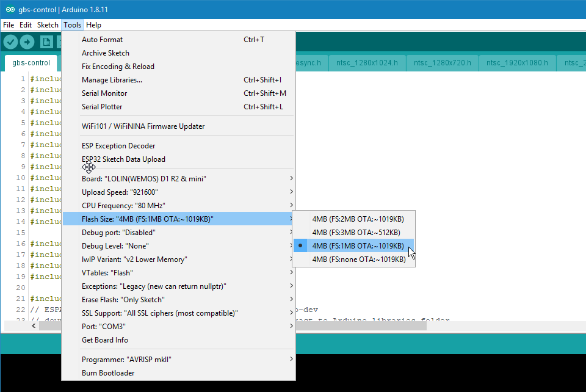Expand the Port COM3 submenu

(179, 327)
